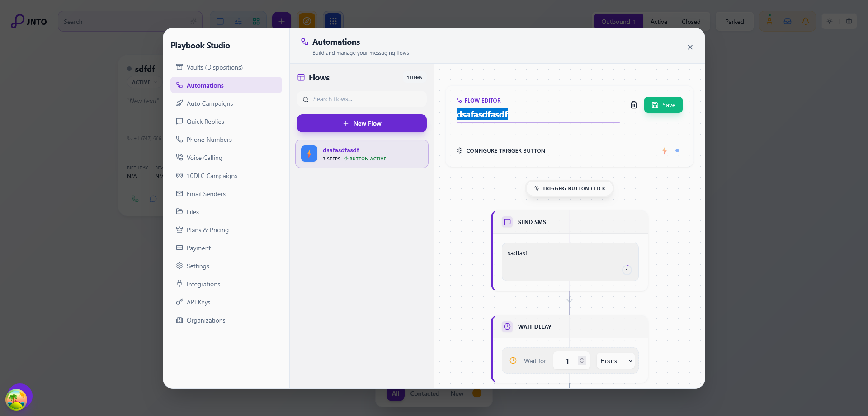Select the Outbound tab
Viewport: 868px width, 416px height.
pos(618,22)
